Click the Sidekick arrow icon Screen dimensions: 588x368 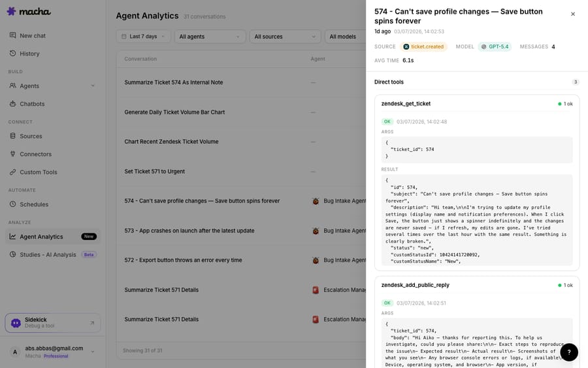pos(92,323)
